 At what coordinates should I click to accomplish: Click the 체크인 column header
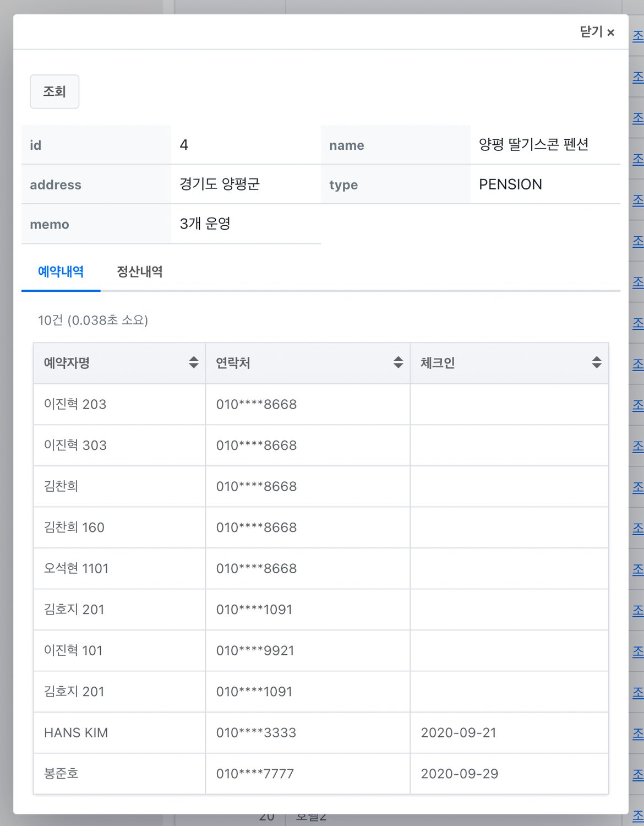438,363
